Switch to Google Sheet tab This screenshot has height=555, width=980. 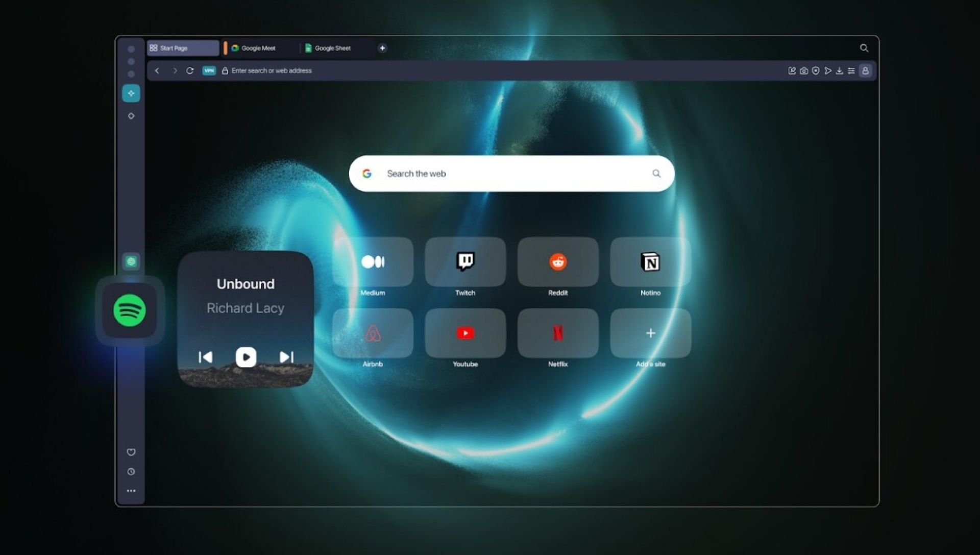coord(332,48)
